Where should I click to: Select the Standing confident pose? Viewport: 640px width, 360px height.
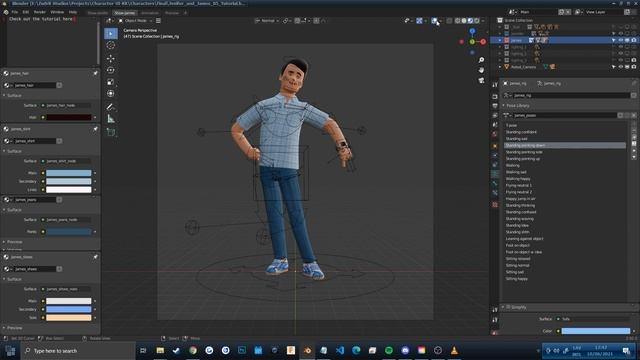[x=521, y=132]
